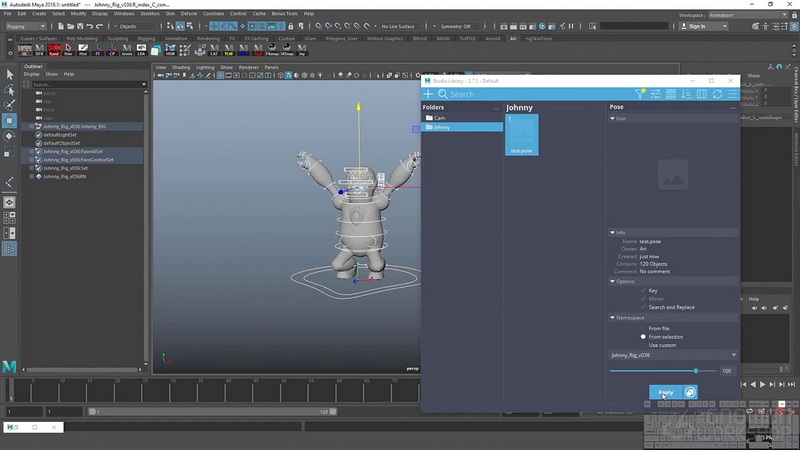Select the Lasso tool in Maya toolbox
This screenshot has width=800, height=450.
[9, 90]
